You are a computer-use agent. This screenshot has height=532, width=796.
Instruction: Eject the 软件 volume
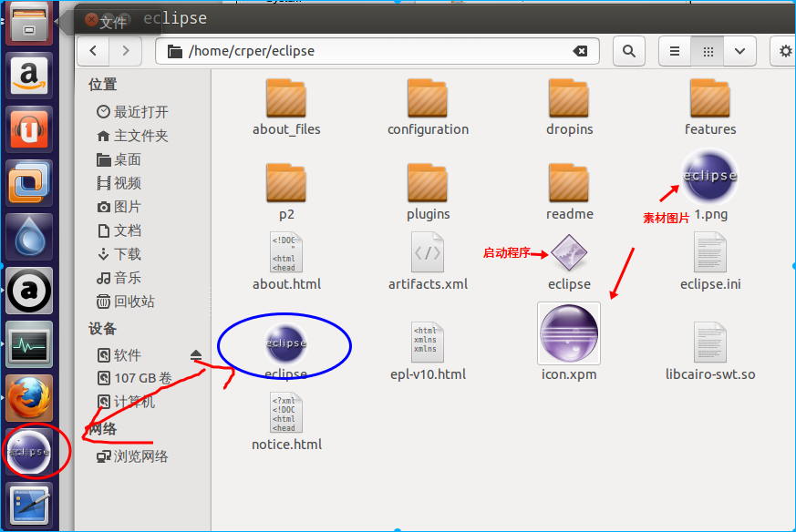pos(196,355)
